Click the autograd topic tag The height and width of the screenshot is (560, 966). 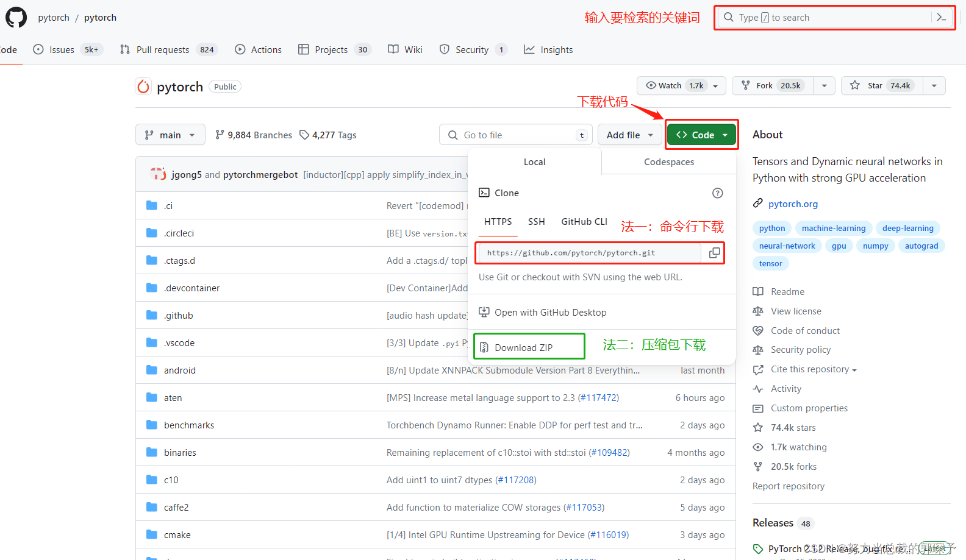pos(921,246)
